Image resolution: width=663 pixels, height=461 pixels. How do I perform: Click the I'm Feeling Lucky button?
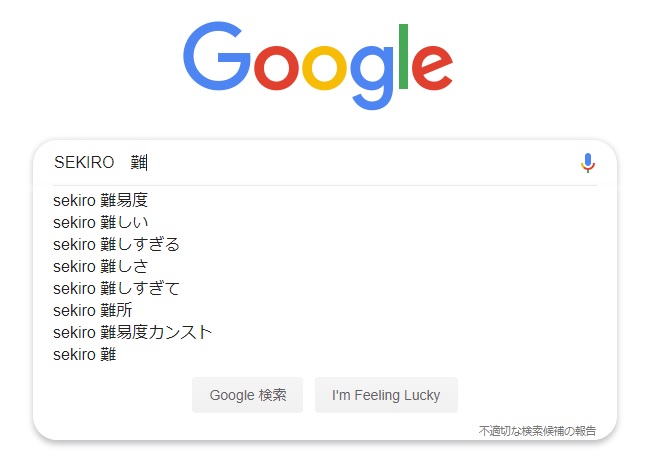(386, 395)
